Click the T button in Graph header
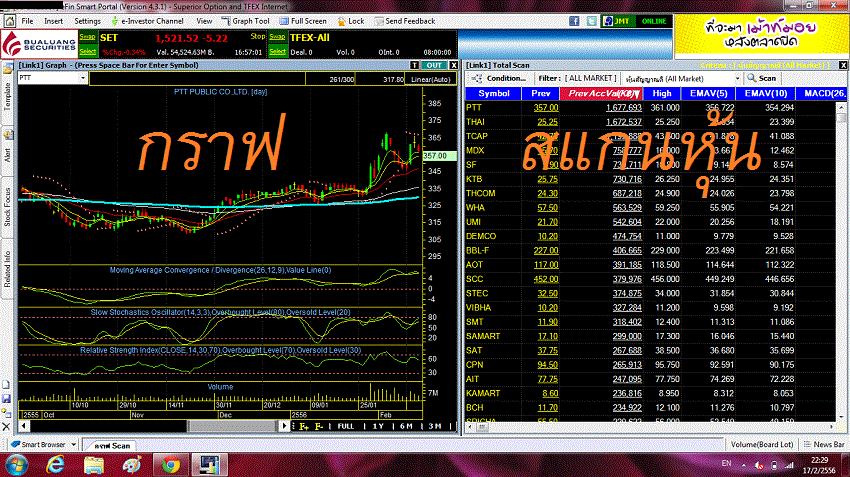This screenshot has width=850, height=477. click(x=415, y=65)
